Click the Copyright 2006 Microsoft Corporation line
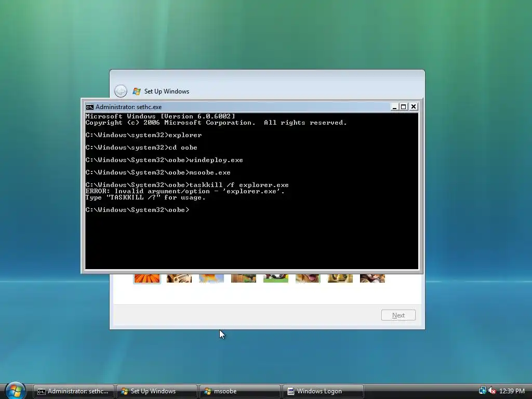Viewport: 532px width, 399px height. coord(216,123)
